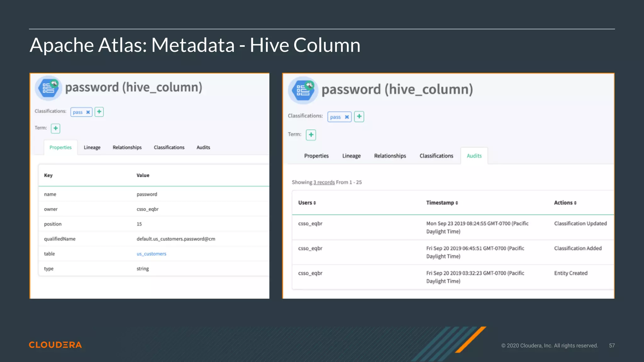This screenshot has height=362, width=644.
Task: Click the hive_column entity icon in left panel
Action: pyautogui.click(x=48, y=88)
